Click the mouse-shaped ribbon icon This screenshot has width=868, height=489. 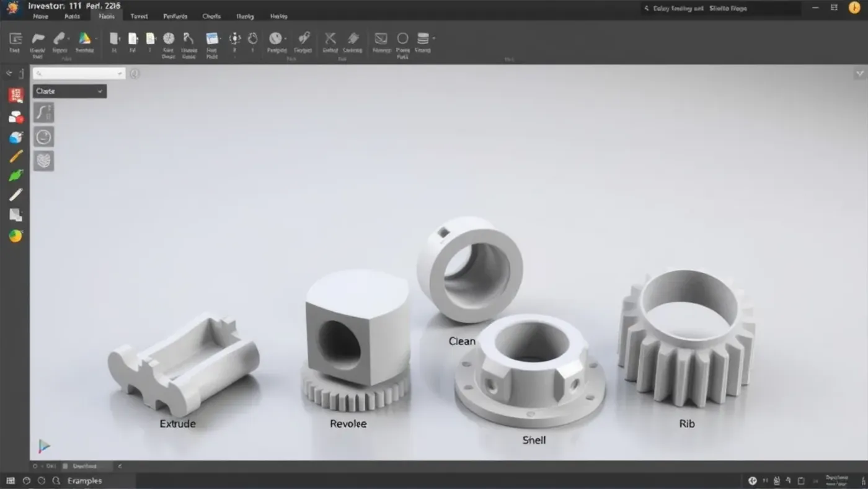[252, 38]
